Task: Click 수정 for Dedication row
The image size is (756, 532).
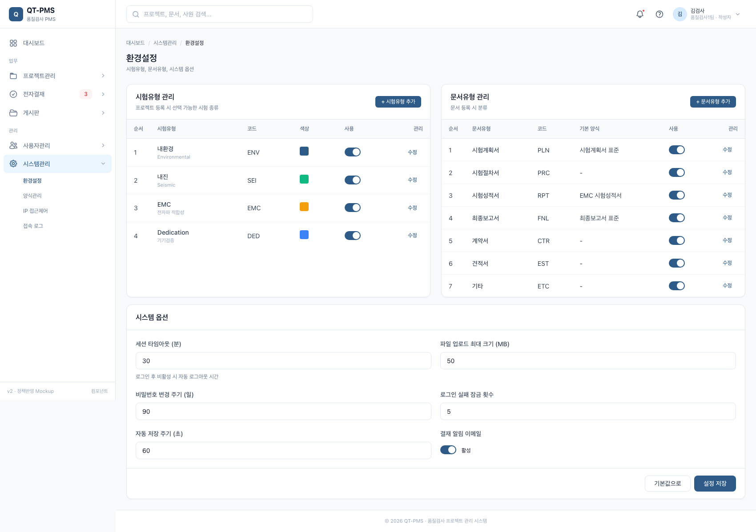Action: coord(412,236)
